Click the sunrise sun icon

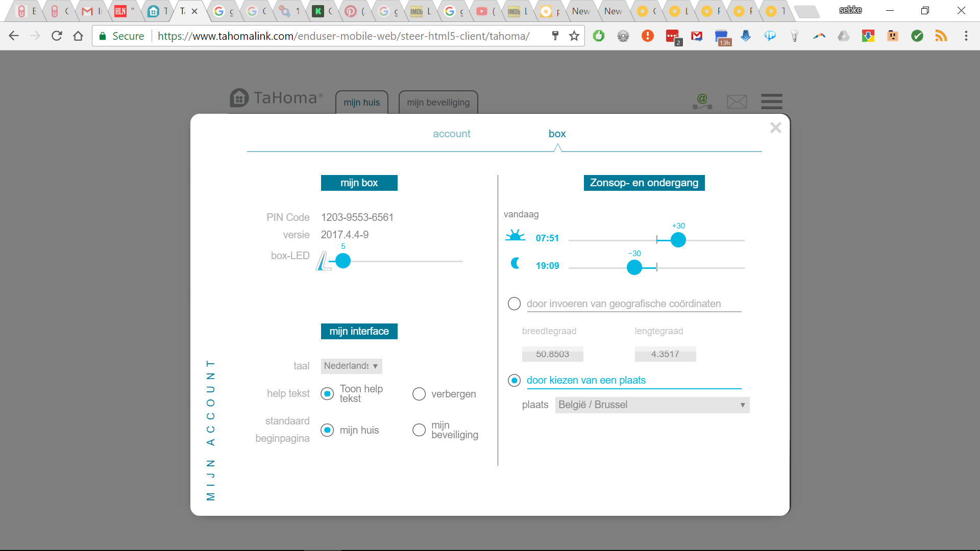[x=515, y=236]
